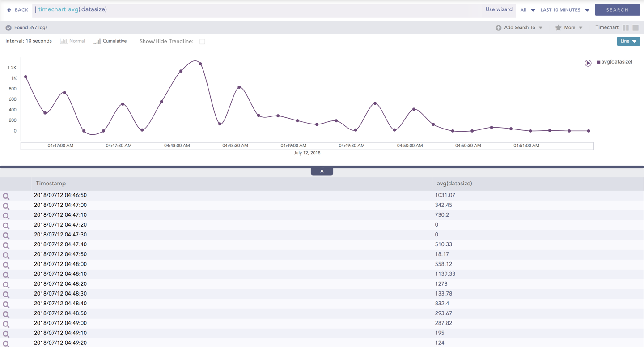Click the single-pane square layout icon
The height and width of the screenshot is (347, 644).
point(636,28)
